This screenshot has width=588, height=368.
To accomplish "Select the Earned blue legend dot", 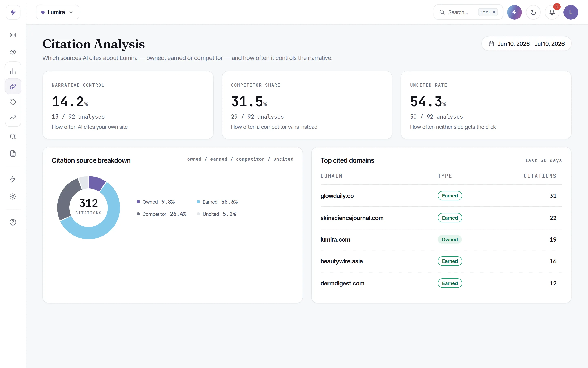I will click(198, 202).
